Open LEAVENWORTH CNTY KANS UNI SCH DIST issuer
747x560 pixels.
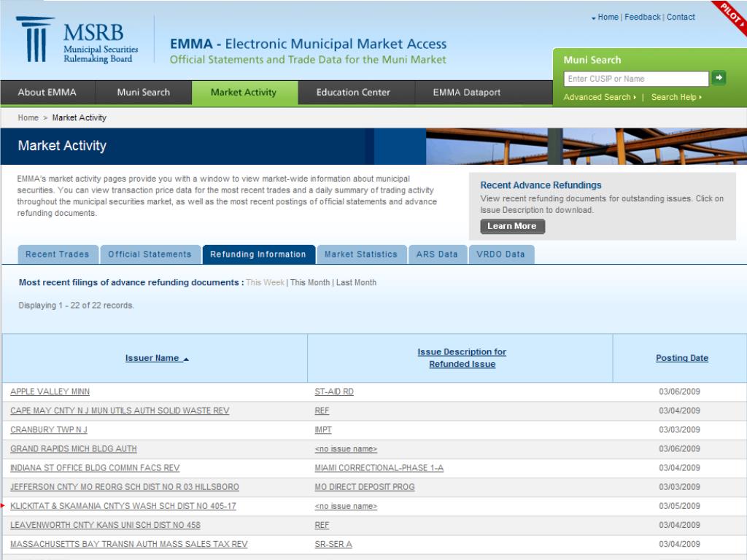105,525
